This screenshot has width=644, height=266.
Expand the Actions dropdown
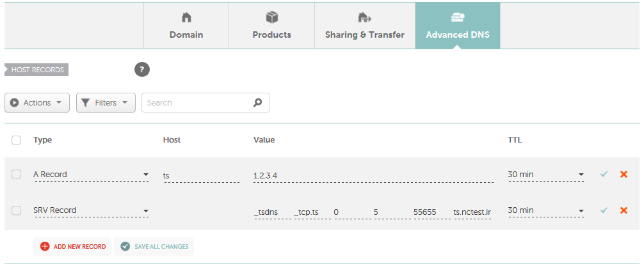pyautogui.click(x=37, y=102)
